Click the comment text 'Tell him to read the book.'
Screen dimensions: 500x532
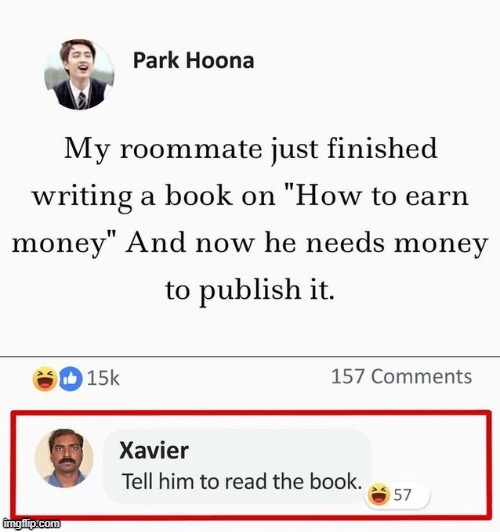242,481
